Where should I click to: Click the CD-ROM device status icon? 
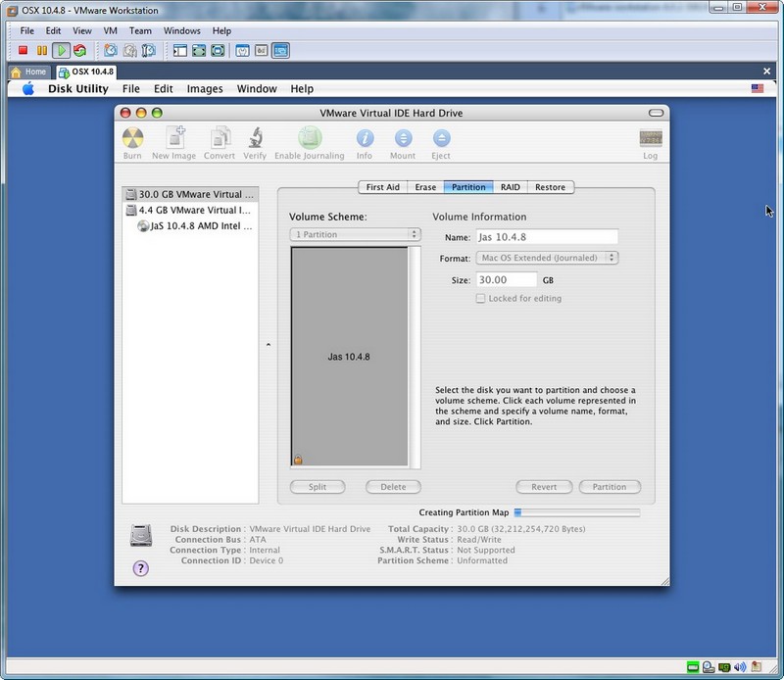tap(709, 666)
